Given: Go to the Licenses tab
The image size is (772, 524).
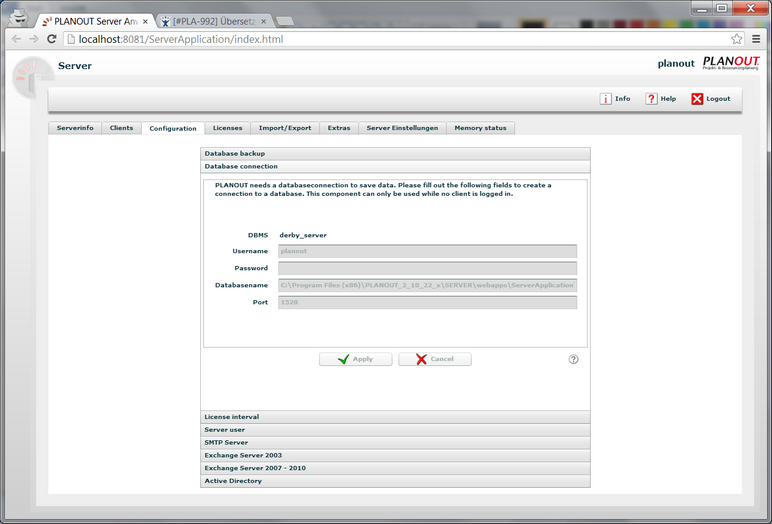Looking at the screenshot, I should (227, 128).
